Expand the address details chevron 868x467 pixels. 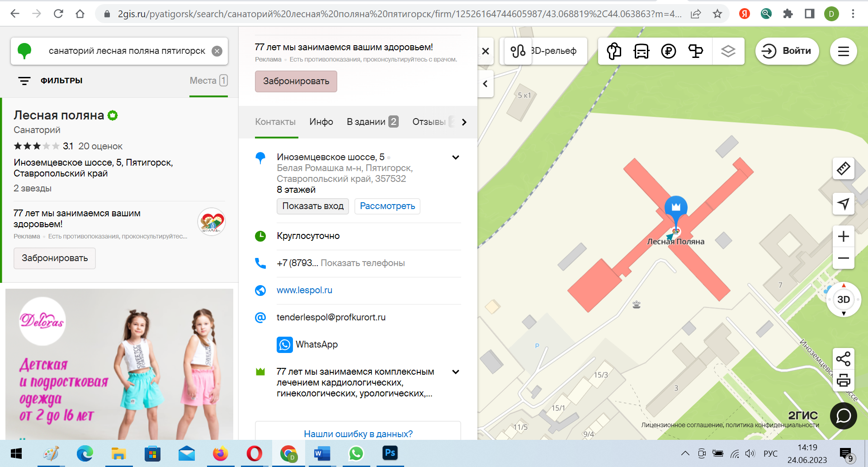pyautogui.click(x=456, y=157)
